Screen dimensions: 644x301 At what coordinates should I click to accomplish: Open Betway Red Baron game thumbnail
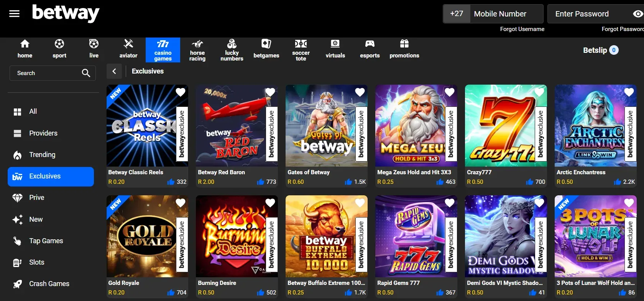[237, 126]
